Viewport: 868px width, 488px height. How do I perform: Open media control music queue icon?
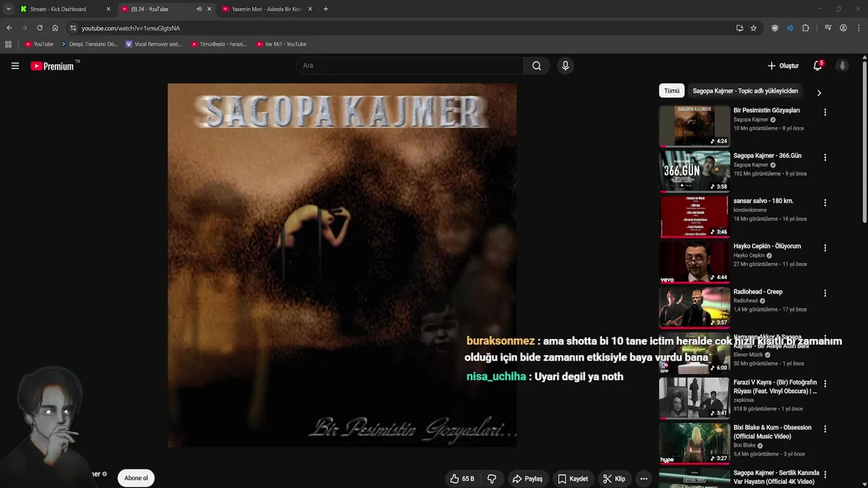click(x=828, y=28)
